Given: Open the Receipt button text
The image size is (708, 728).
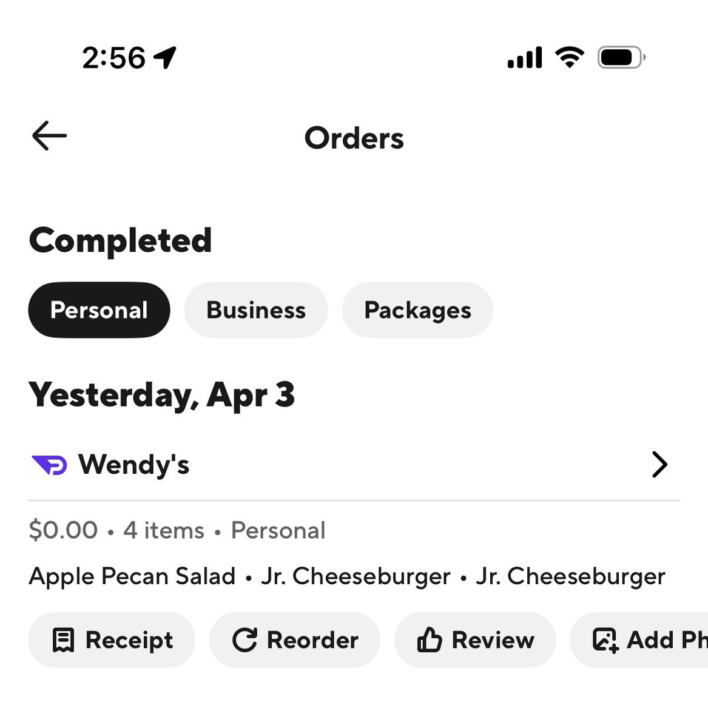Looking at the screenshot, I should point(129,640).
